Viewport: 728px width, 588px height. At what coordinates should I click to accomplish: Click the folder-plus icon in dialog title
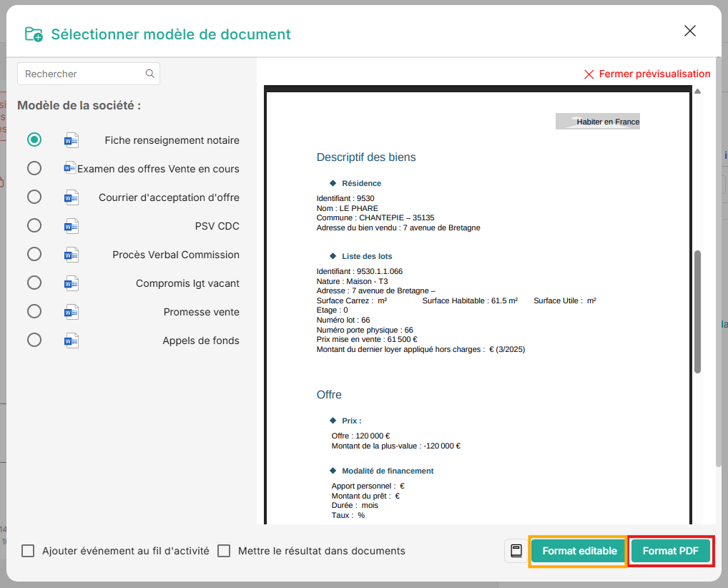pos(34,34)
